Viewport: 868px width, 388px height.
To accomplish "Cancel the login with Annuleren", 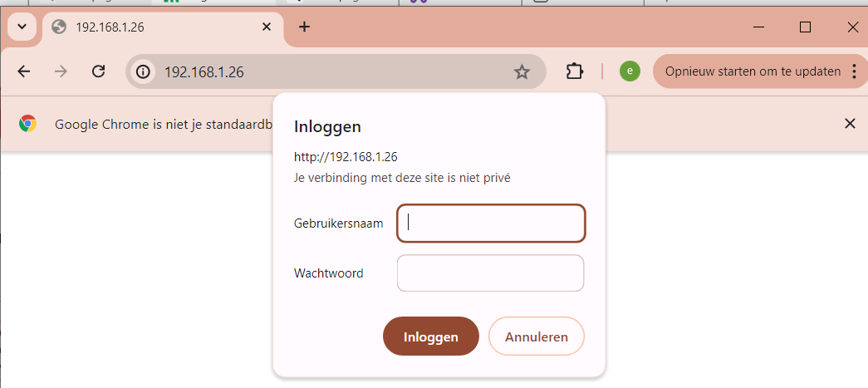I will (x=537, y=336).
